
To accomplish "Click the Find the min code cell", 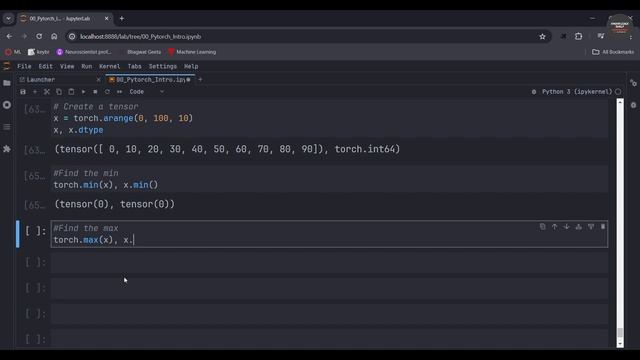I will pos(329,179).
